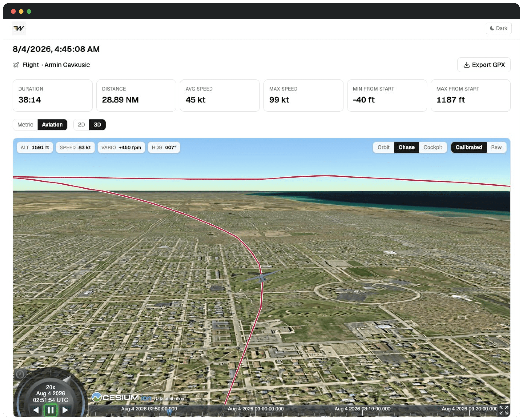Click the flight date title
The image size is (523, 420).
coord(56,49)
